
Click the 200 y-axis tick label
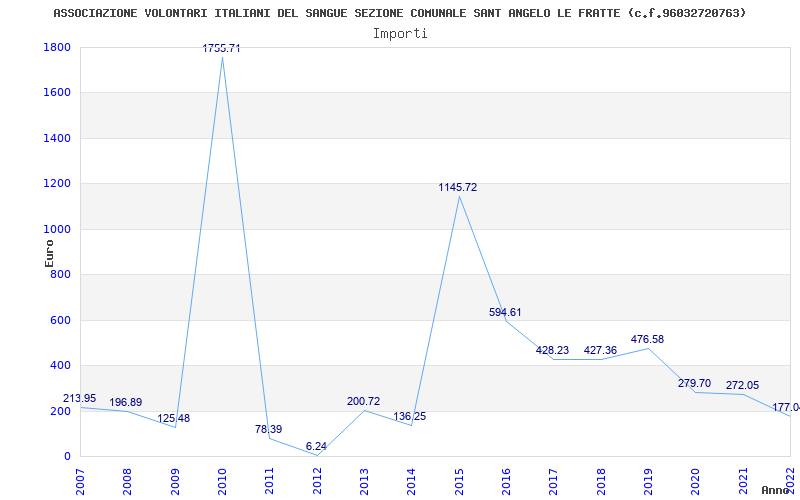pyautogui.click(x=63, y=411)
